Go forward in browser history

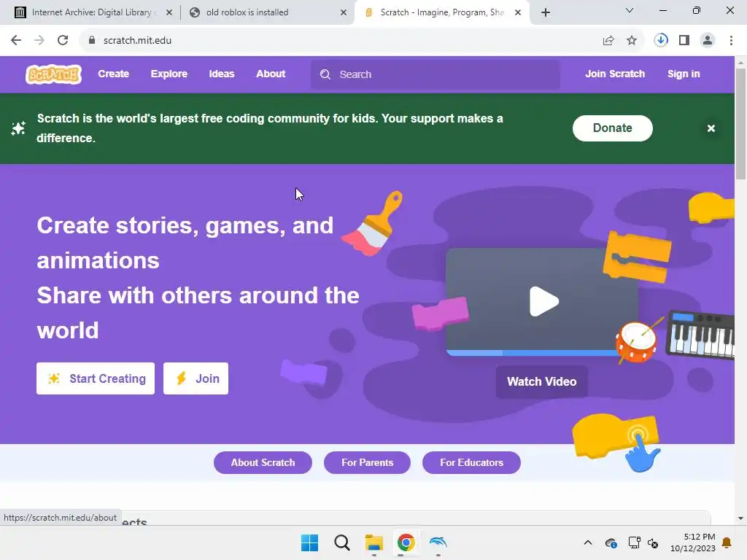click(x=39, y=41)
